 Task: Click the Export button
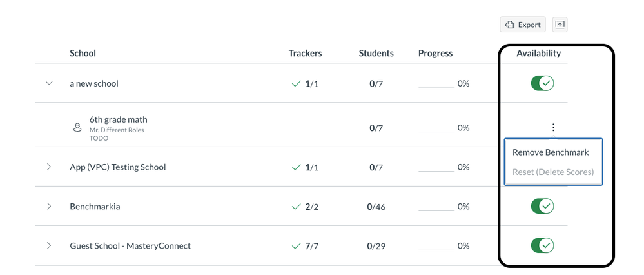click(x=523, y=25)
